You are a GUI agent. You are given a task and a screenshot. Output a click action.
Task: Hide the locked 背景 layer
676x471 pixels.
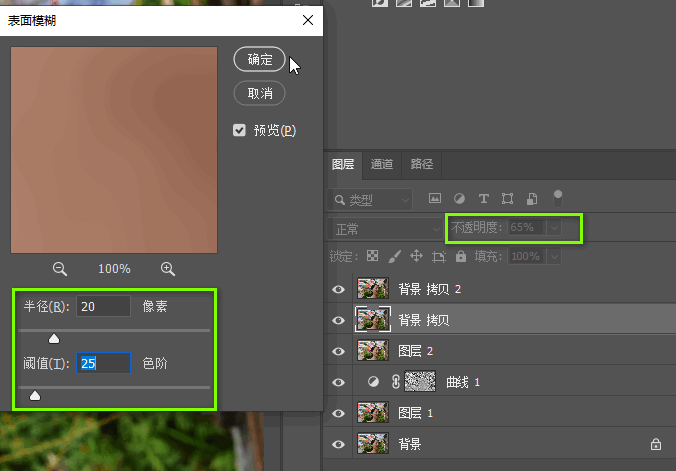coord(338,444)
